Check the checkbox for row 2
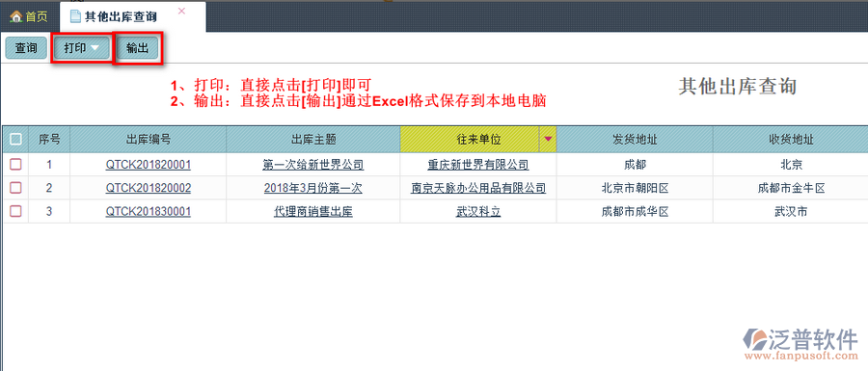The image size is (868, 371). pos(16,188)
